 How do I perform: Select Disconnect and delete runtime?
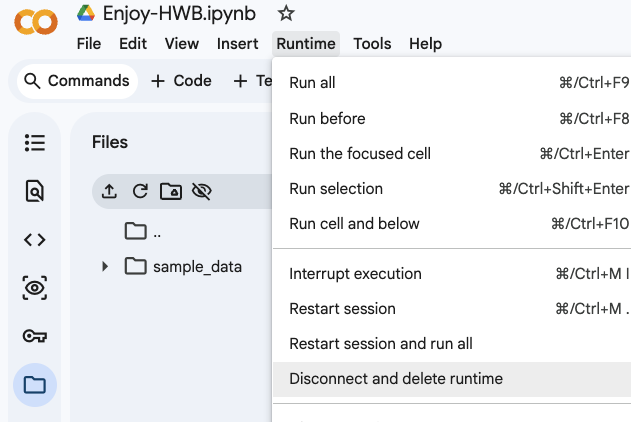pos(396,379)
